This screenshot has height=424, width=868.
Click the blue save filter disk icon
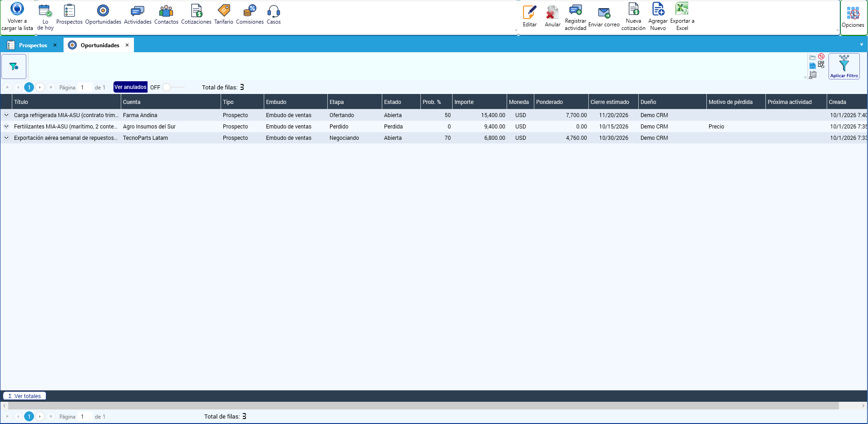813,66
